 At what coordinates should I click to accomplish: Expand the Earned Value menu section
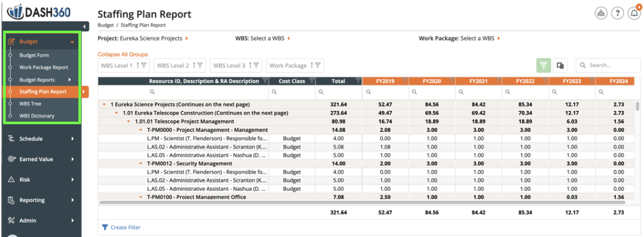[x=73, y=159]
